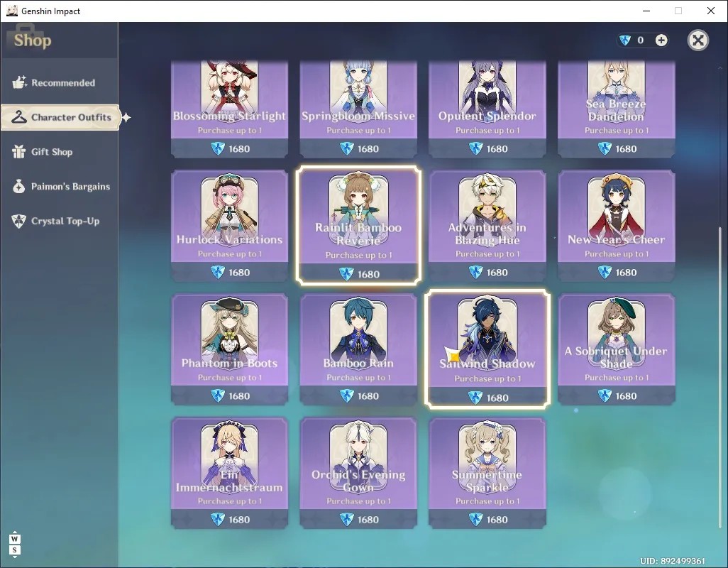Choose the Sailwind Shadow outfit card

487,349
